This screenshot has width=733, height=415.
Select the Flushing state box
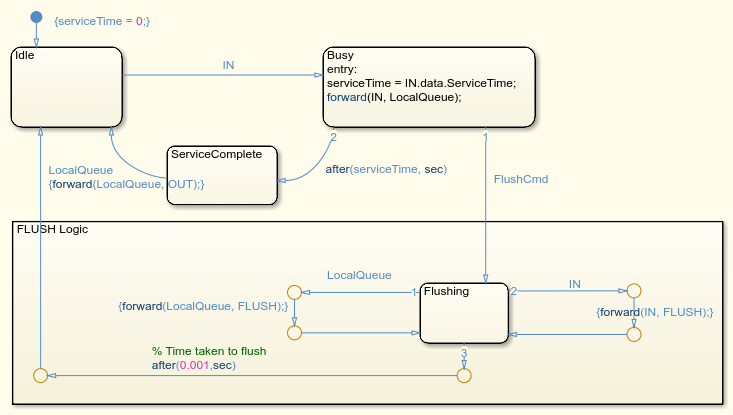[464, 313]
